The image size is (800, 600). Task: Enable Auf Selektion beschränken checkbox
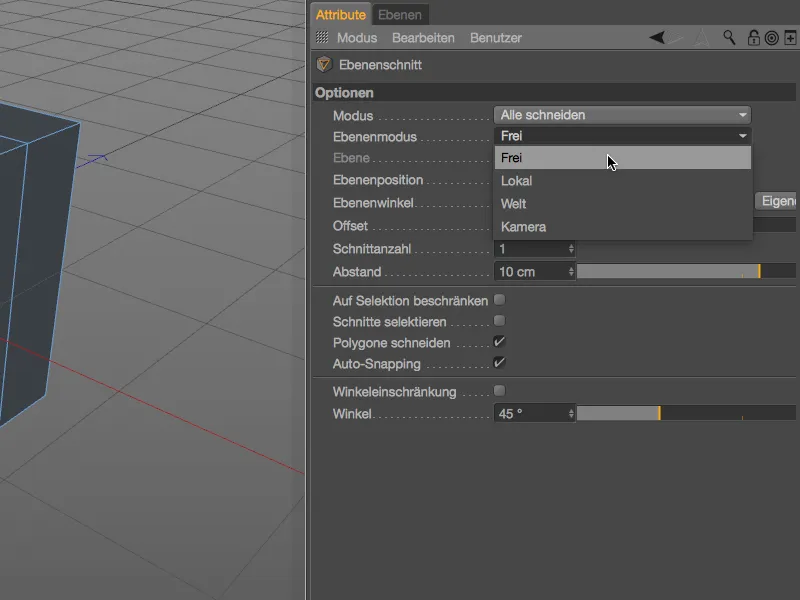pyautogui.click(x=499, y=300)
